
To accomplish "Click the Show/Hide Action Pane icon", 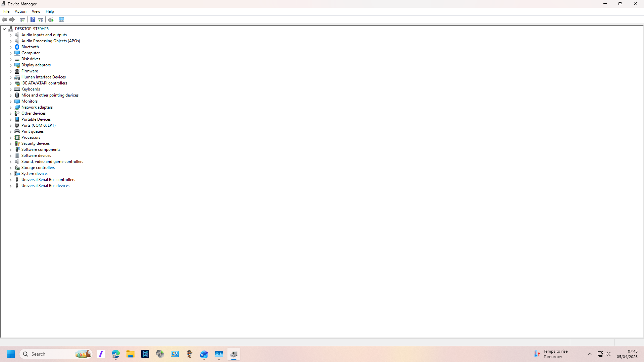I will [x=41, y=19].
